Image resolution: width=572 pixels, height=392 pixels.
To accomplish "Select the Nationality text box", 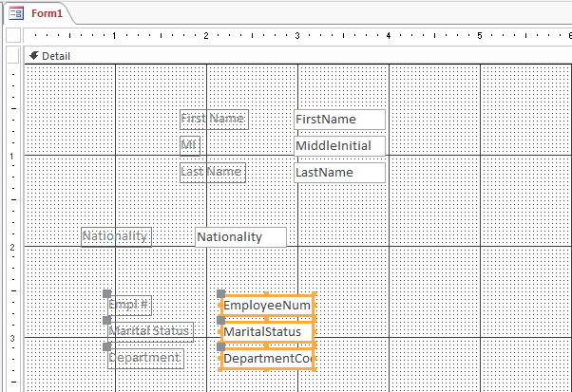I will (x=240, y=237).
